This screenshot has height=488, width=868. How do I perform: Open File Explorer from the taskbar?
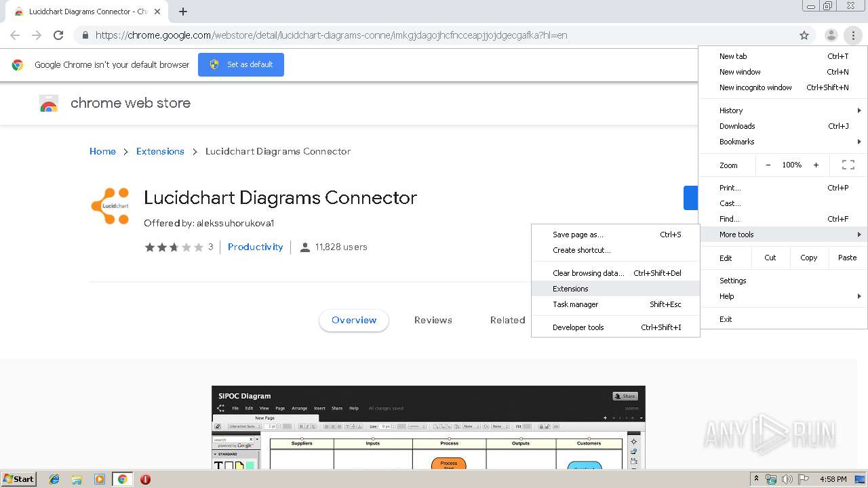(x=77, y=479)
